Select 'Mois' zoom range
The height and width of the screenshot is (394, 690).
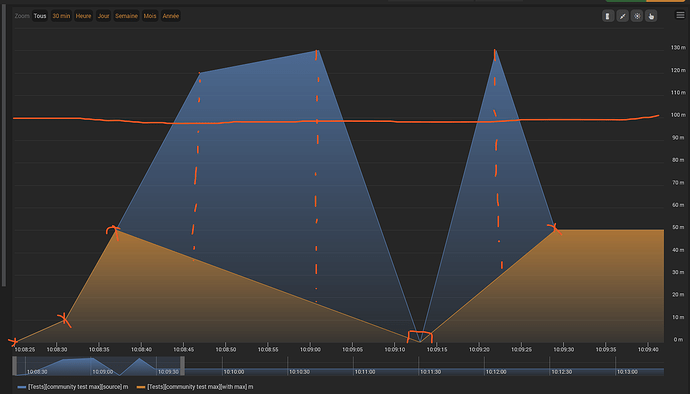(x=150, y=16)
